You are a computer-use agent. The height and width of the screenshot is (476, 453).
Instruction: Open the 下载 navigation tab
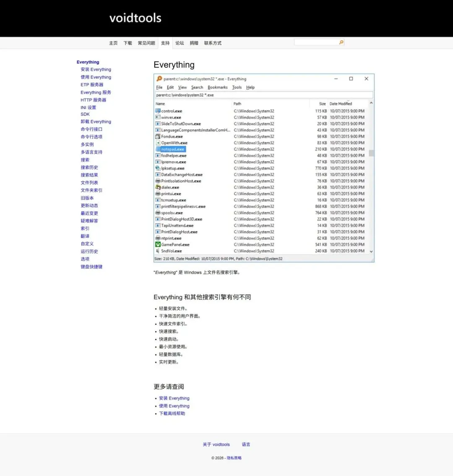128,43
